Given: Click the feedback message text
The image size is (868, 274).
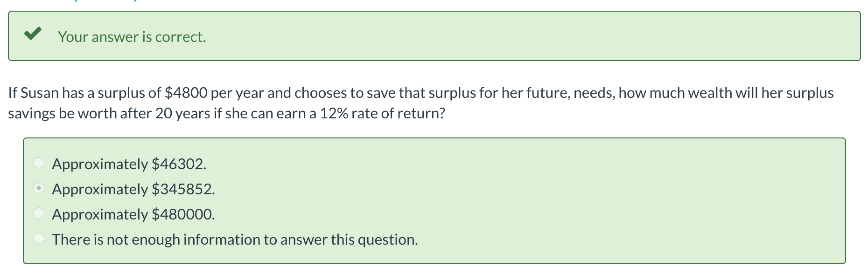Looking at the screenshot, I should [132, 36].
